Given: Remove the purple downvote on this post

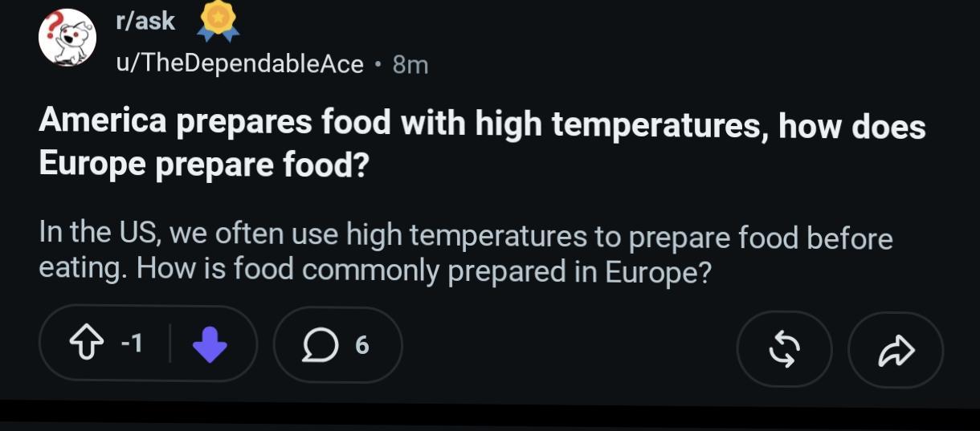Looking at the screenshot, I should click(210, 344).
